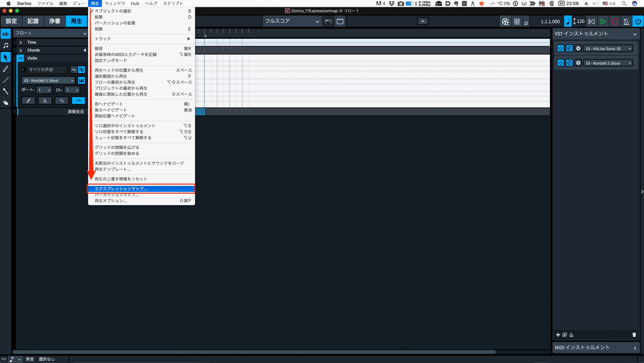The width and height of the screenshot is (644, 363).
Task: Rewind to the beginning of the flow
Action: tap(591, 21)
